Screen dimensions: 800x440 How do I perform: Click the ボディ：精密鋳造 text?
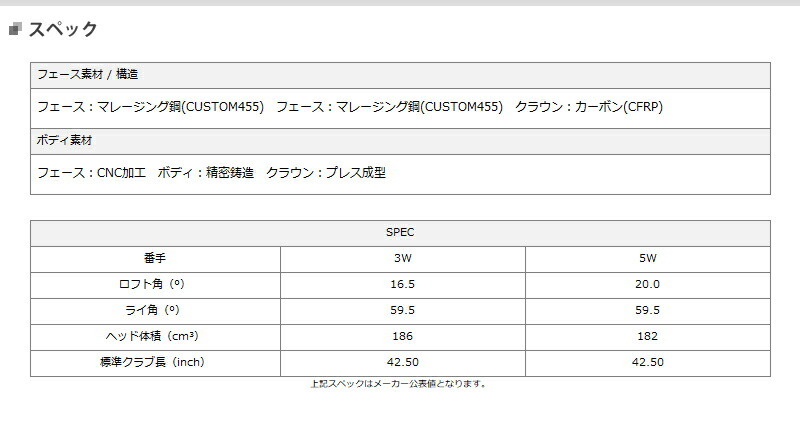click(206, 173)
